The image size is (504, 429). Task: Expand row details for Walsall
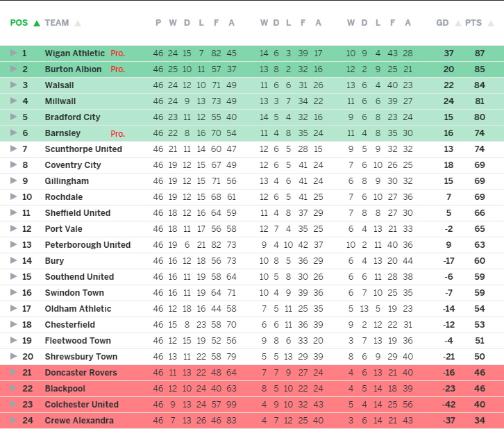13,85
